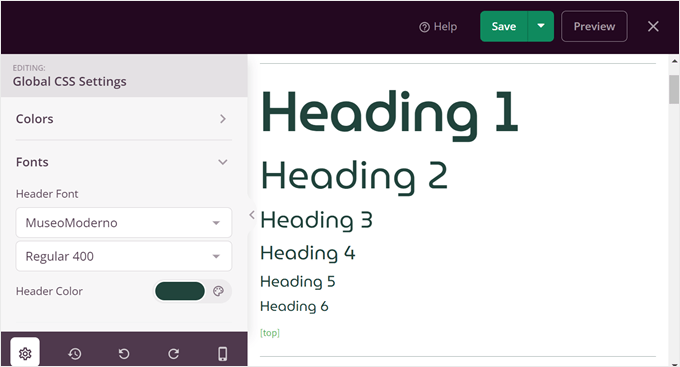Screen dimensions: 680x367
Task: Click the Heading 6 sample text
Action: pyautogui.click(x=294, y=307)
